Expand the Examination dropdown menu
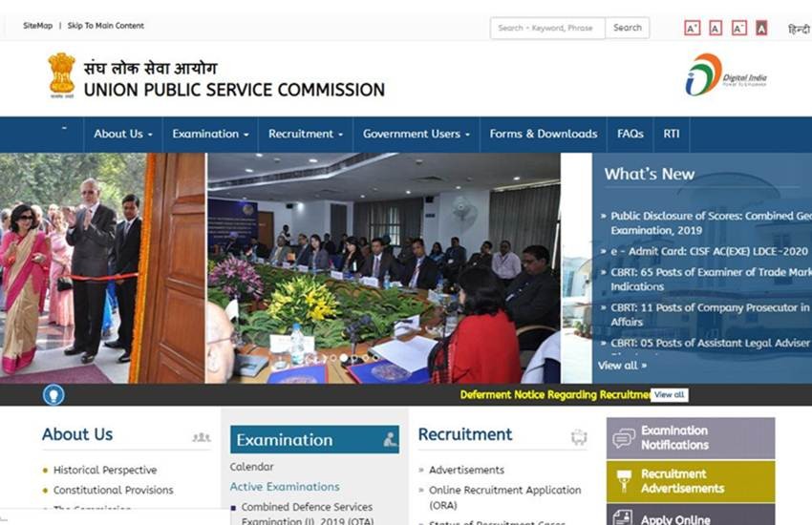 pyautogui.click(x=210, y=134)
